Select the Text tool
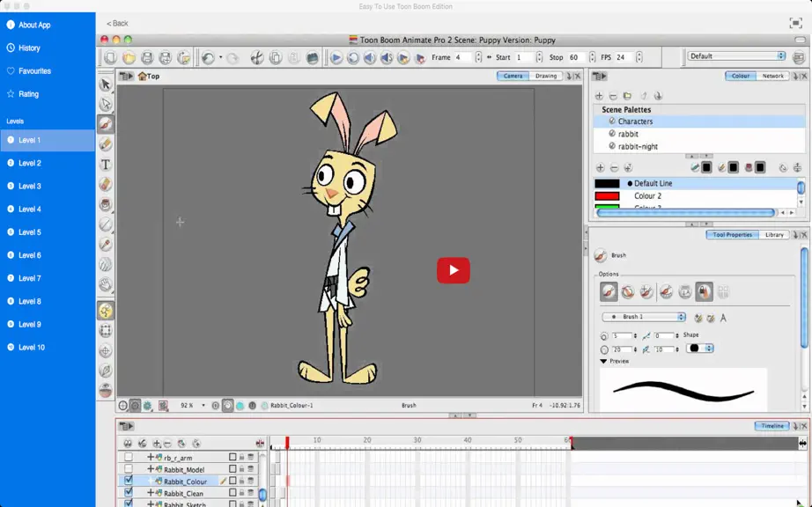 click(x=106, y=165)
